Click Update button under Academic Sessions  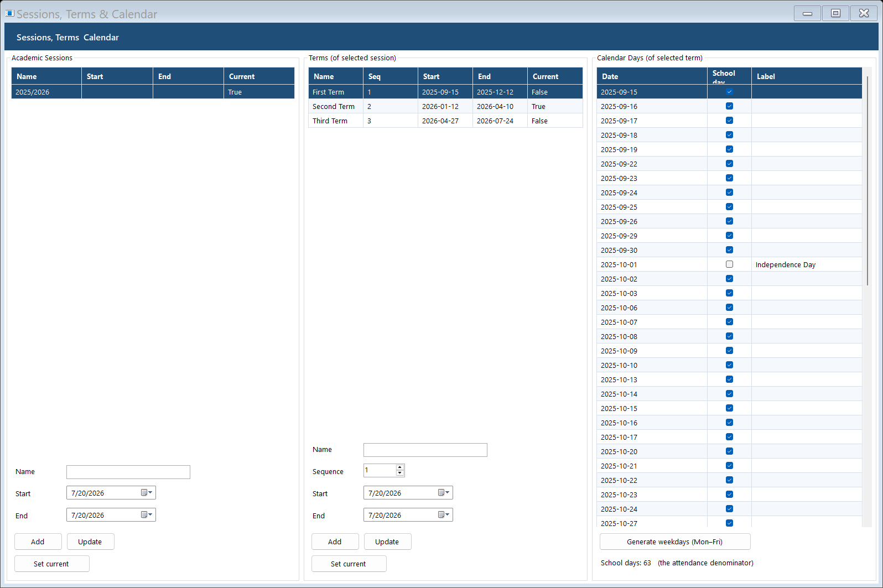click(x=90, y=542)
